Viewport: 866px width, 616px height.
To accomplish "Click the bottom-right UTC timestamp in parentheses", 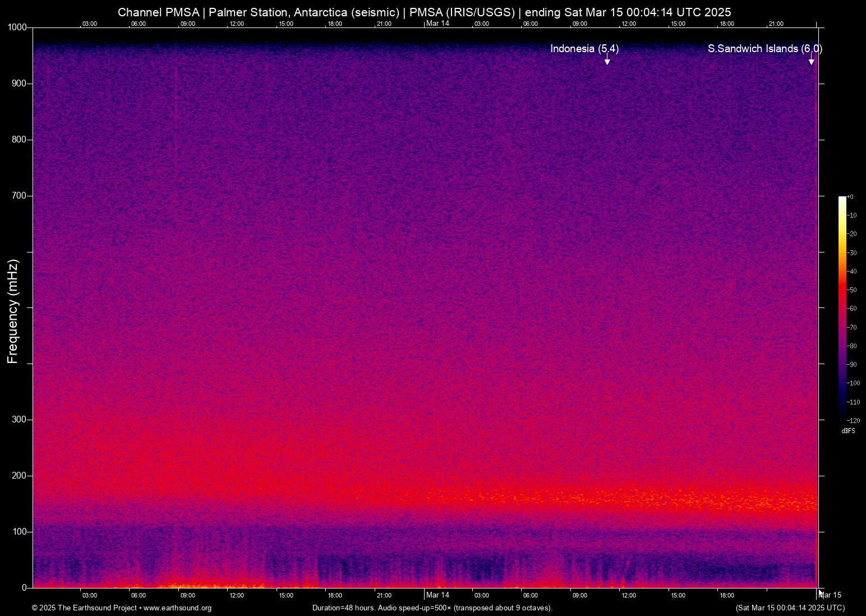I will 790,608.
